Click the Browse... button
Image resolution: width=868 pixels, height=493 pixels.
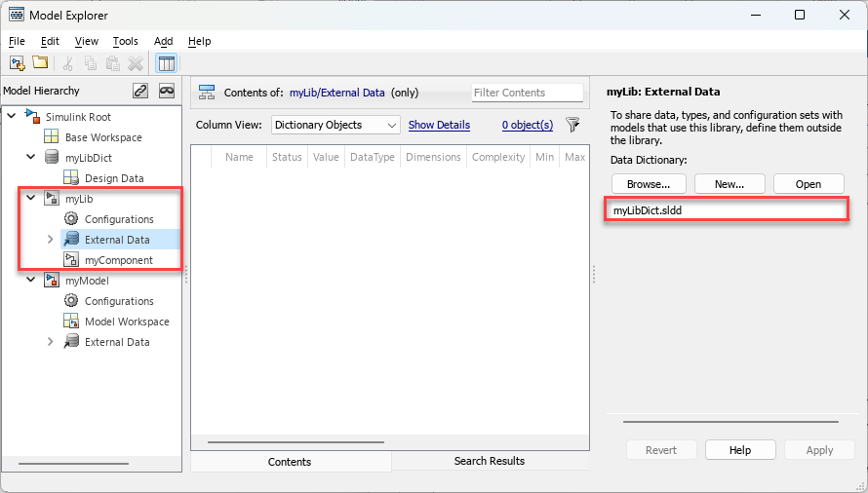pyautogui.click(x=649, y=184)
